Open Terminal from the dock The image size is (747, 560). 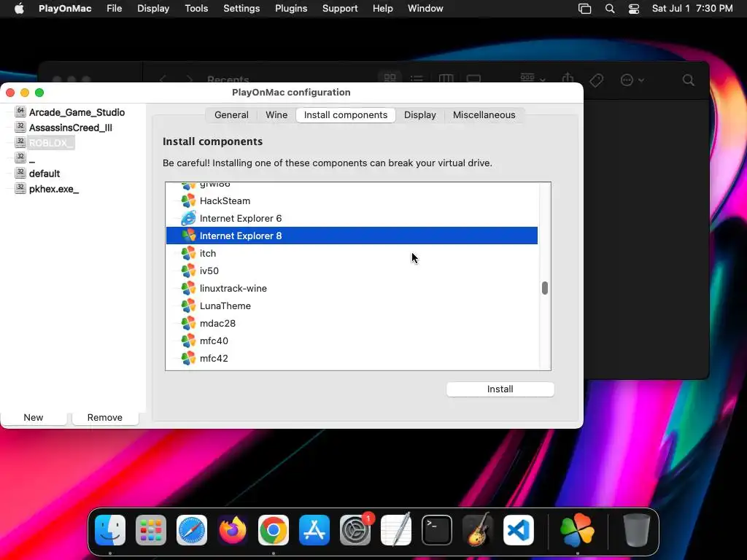pyautogui.click(x=437, y=530)
